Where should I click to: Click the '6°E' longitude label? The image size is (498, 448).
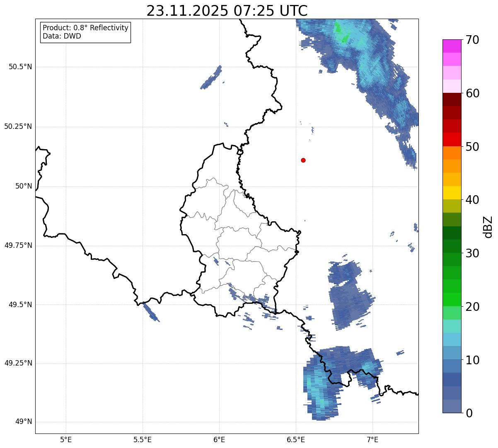[x=219, y=439]
